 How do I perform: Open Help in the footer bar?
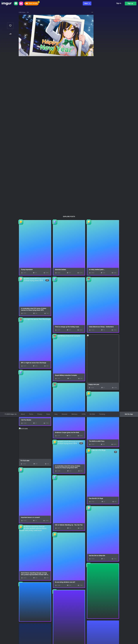pos(56,414)
